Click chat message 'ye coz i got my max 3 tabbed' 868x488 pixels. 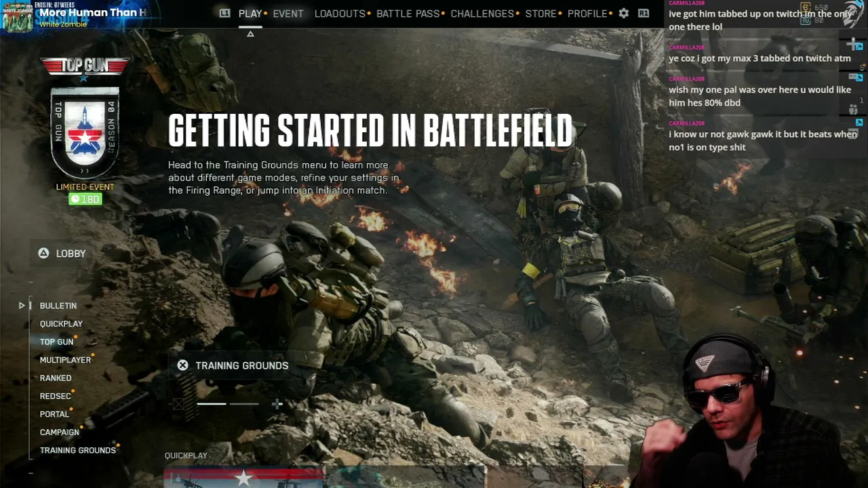(x=759, y=58)
